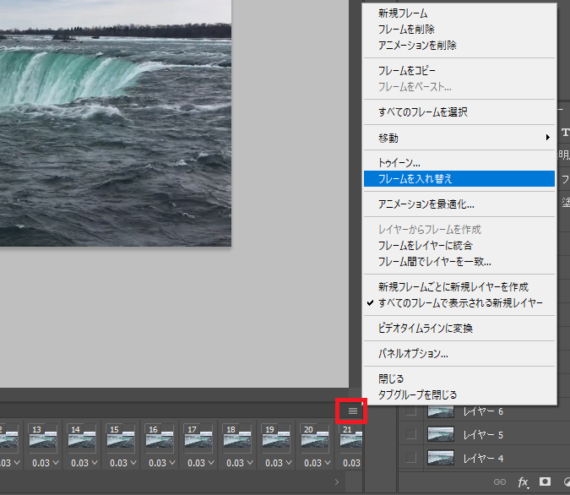Screen dimensions: 570x495
Task: Select animation frame 20 thumbnail
Action: (315, 438)
